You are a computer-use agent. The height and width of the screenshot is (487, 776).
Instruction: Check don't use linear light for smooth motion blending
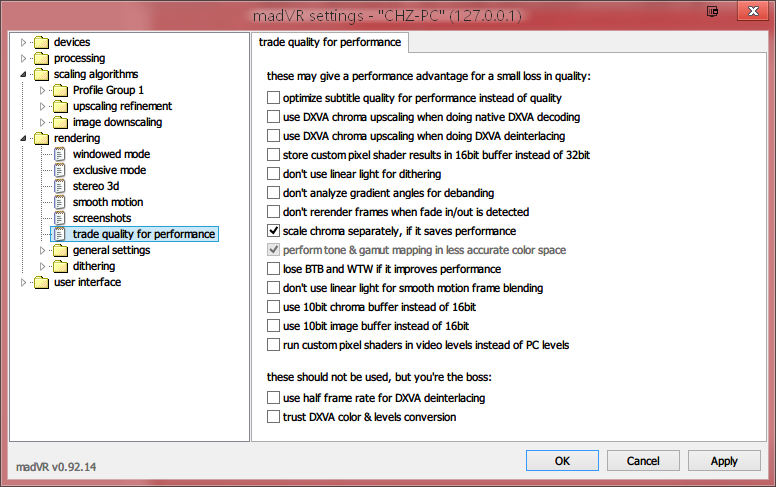(x=273, y=288)
